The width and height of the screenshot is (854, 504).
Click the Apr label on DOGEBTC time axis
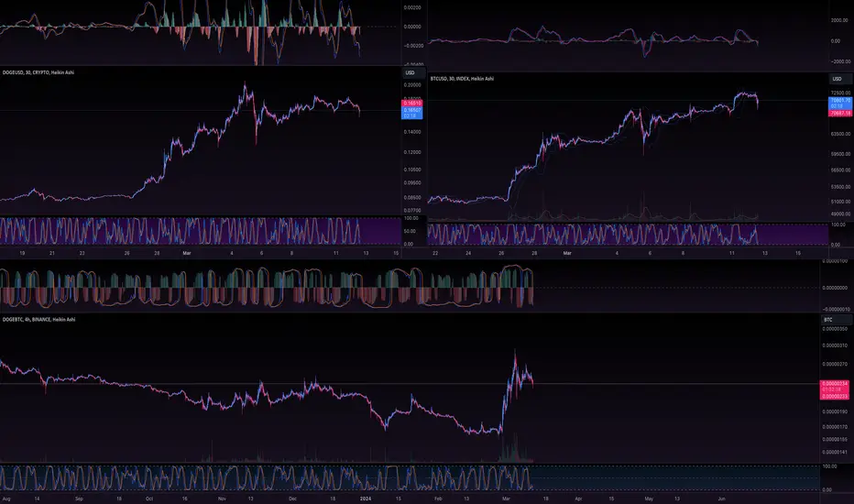578,499
